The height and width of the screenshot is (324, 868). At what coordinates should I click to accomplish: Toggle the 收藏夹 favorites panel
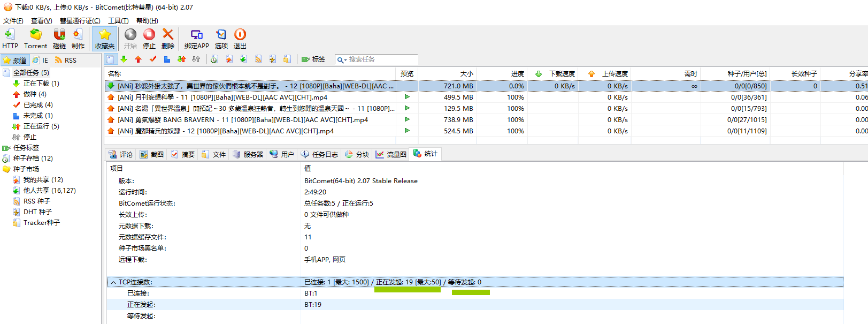pyautogui.click(x=105, y=39)
